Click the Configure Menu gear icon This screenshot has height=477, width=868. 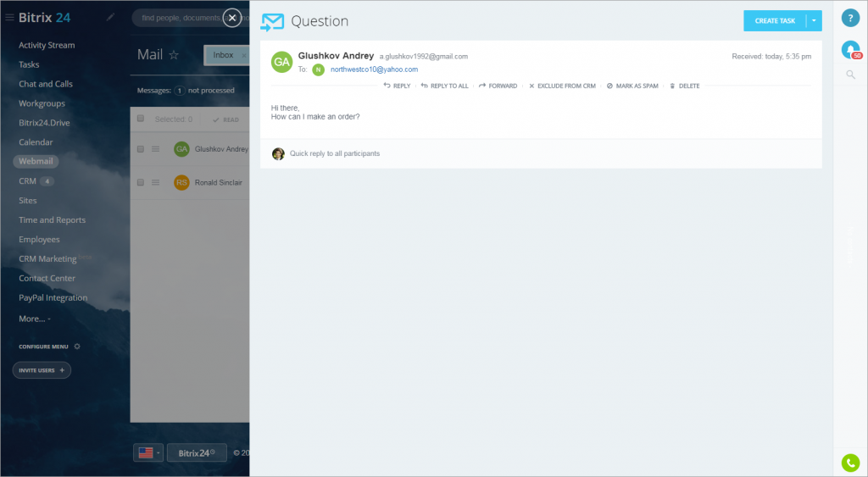click(77, 347)
